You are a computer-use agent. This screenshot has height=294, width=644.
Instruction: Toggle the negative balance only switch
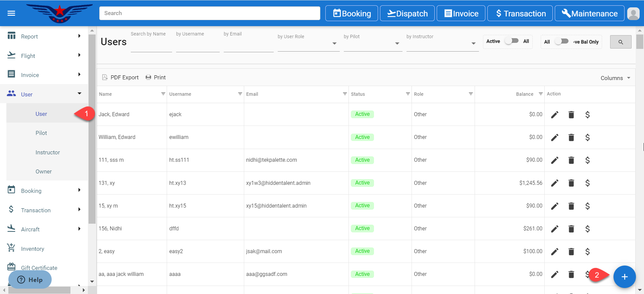[561, 42]
